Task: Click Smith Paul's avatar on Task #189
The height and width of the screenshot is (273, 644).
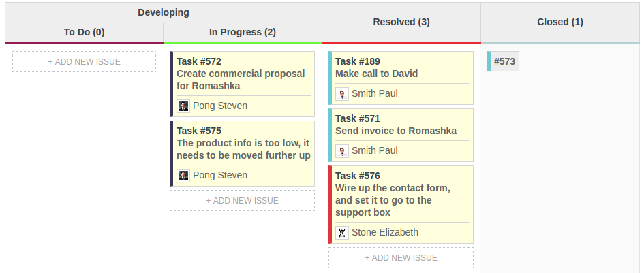Action: (342, 93)
